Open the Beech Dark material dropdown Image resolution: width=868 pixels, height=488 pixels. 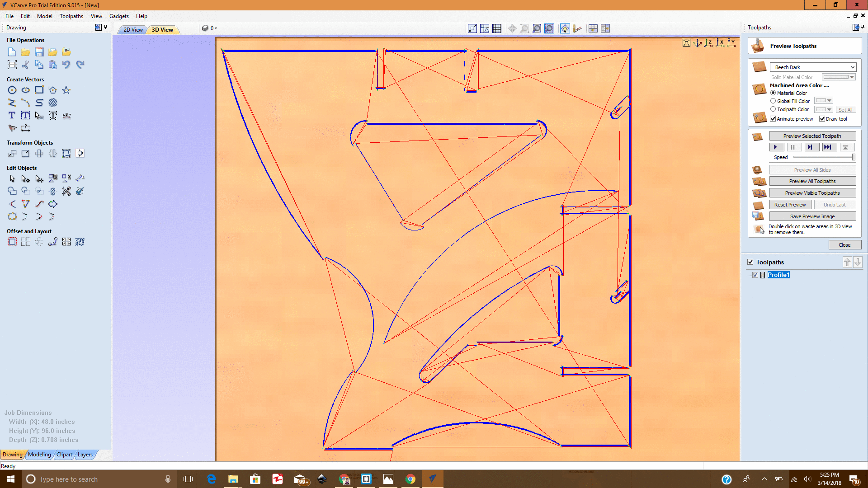[x=813, y=67]
